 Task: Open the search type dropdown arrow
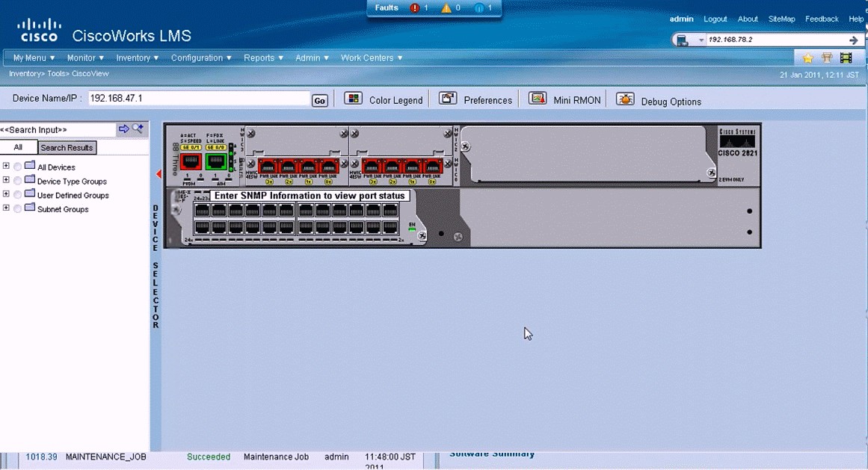click(x=701, y=40)
